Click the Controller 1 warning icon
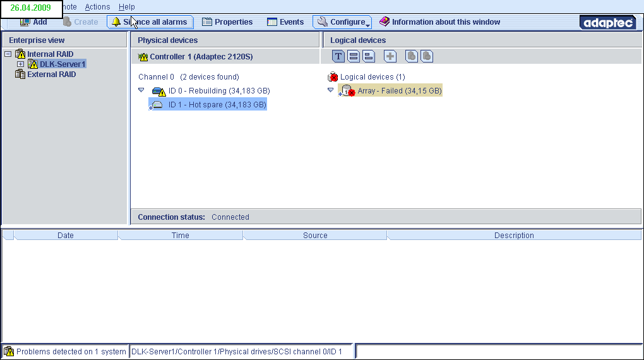This screenshot has height=360, width=644. coord(143,57)
